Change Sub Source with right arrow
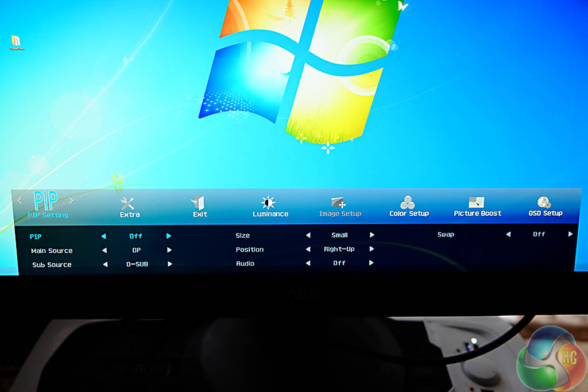 170,264
